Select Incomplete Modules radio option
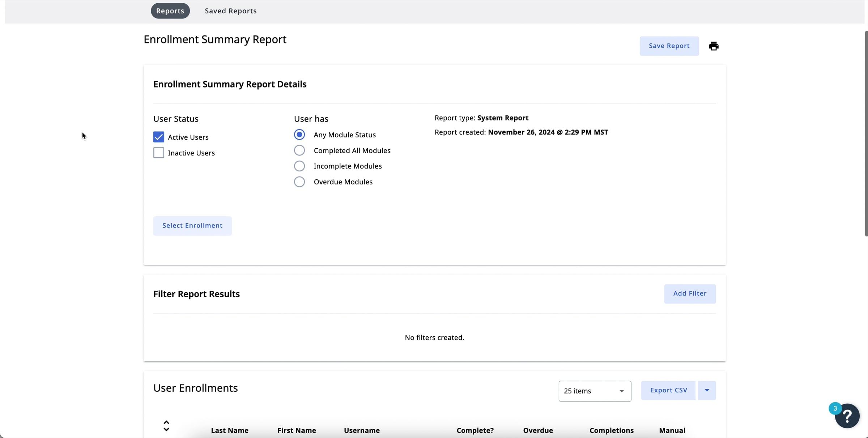868x438 pixels. click(299, 166)
